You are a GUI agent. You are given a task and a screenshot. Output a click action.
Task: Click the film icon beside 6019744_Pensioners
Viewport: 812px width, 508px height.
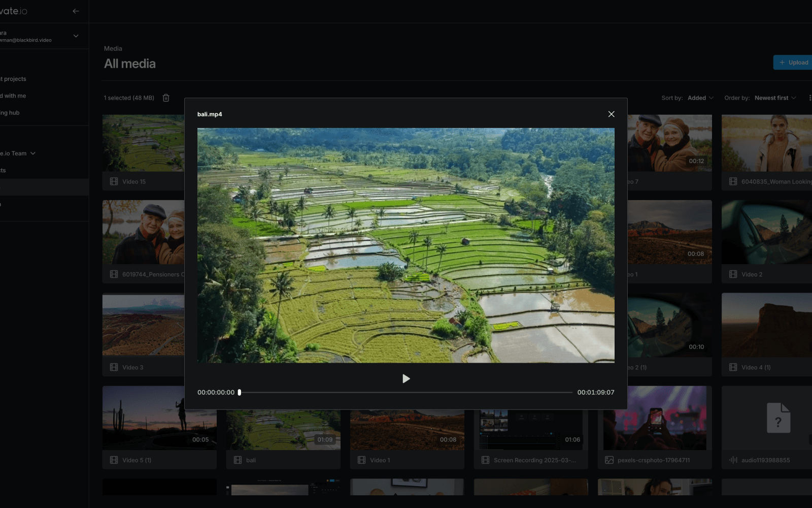pos(114,274)
